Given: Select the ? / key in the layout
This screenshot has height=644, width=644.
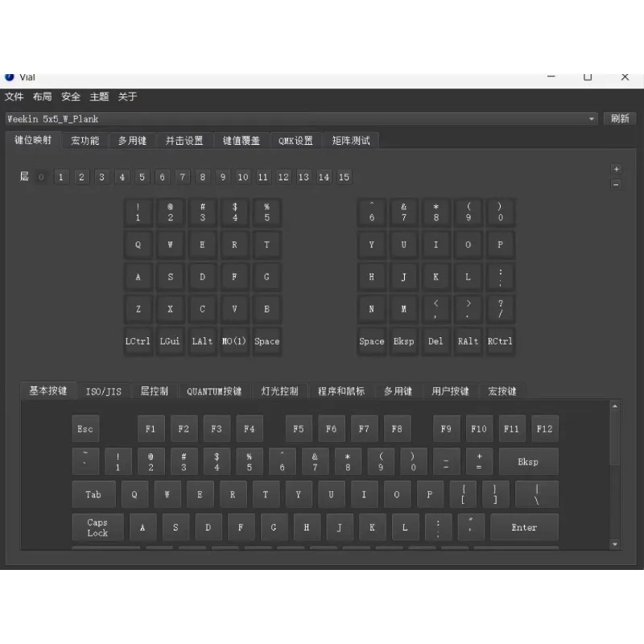Looking at the screenshot, I should (x=500, y=308).
